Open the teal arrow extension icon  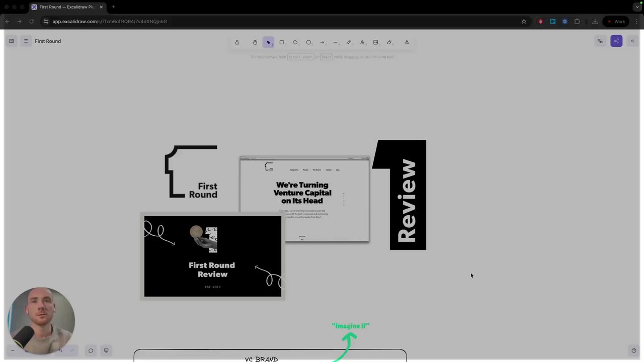tap(552, 22)
